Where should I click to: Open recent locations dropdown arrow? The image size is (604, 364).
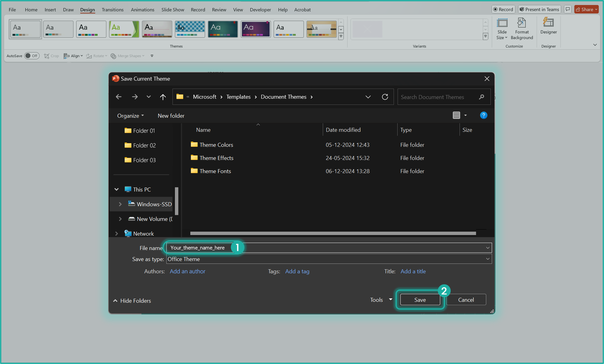coord(149,97)
